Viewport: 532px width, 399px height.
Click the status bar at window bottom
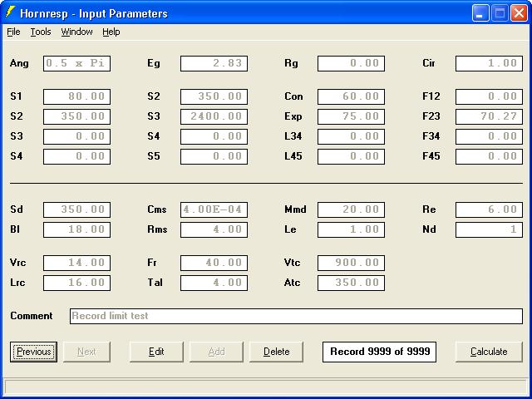(266, 387)
